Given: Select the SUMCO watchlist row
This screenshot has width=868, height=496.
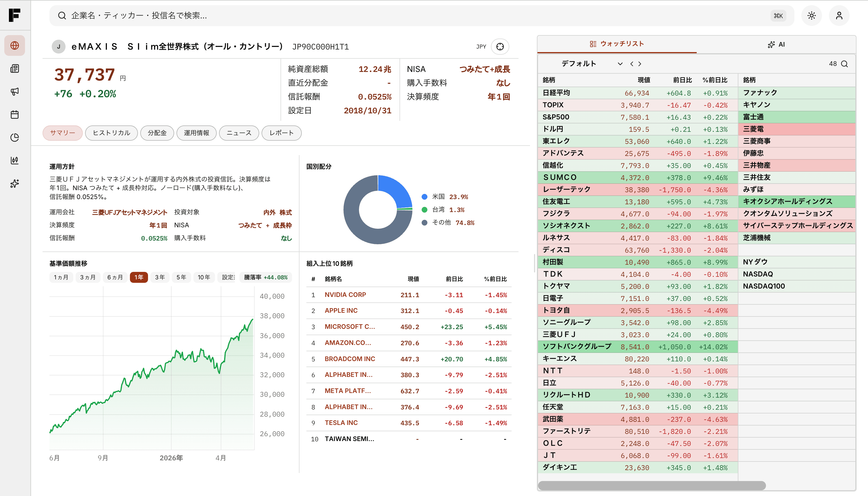Looking at the screenshot, I should coord(638,178).
